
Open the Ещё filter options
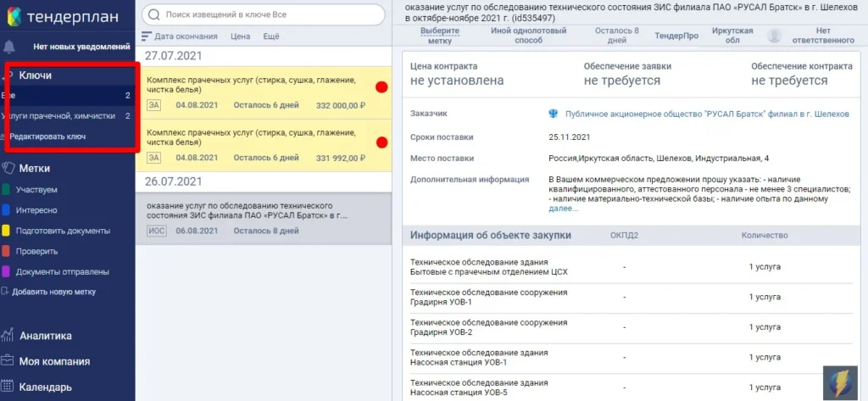(x=271, y=36)
